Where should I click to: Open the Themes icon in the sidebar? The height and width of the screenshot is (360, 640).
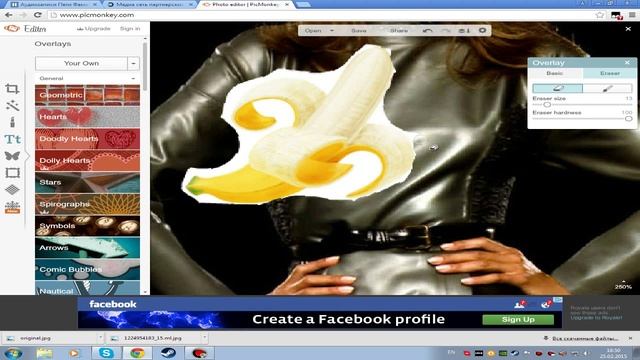(x=12, y=207)
